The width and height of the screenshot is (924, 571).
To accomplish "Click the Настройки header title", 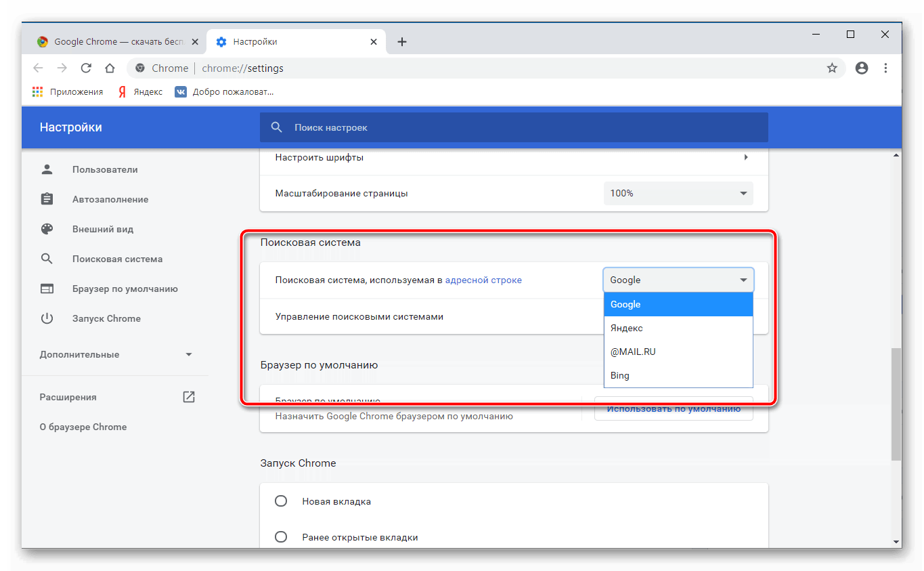I will pyautogui.click(x=71, y=127).
